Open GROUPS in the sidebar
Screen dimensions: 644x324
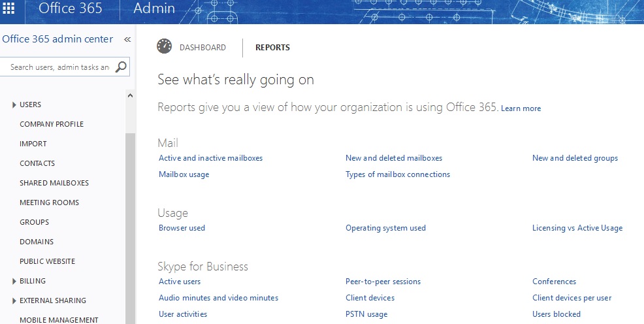(x=35, y=222)
